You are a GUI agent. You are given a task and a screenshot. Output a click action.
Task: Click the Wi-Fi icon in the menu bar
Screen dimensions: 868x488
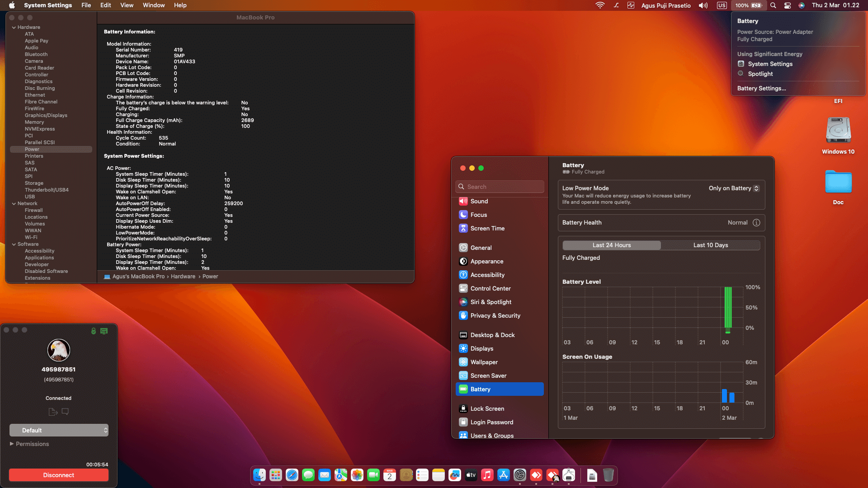click(x=600, y=5)
